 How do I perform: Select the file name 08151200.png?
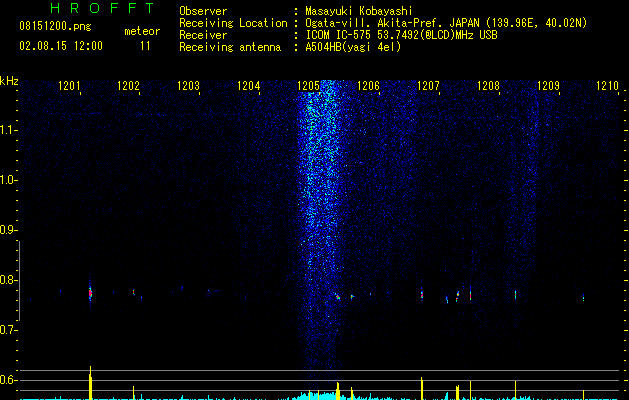click(55, 27)
